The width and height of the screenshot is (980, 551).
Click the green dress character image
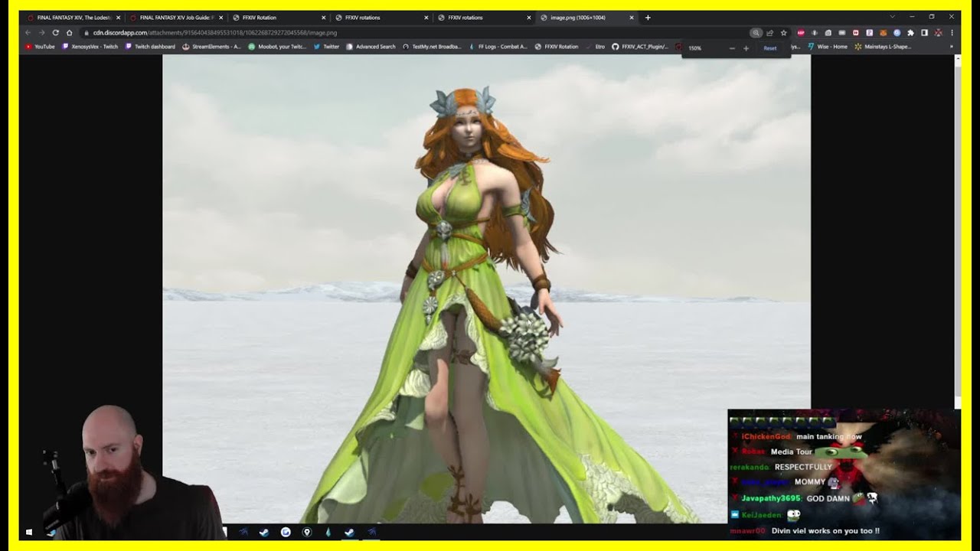click(486, 289)
